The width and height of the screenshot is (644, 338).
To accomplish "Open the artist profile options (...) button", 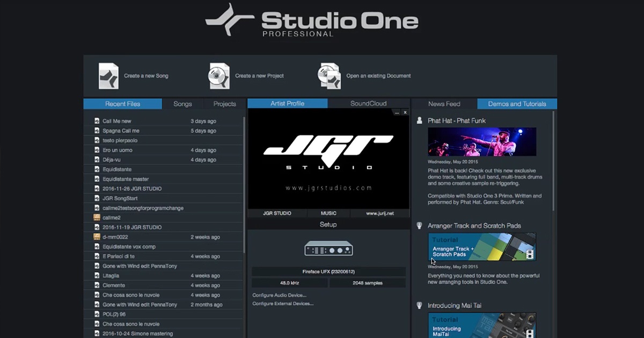I will coord(397,112).
